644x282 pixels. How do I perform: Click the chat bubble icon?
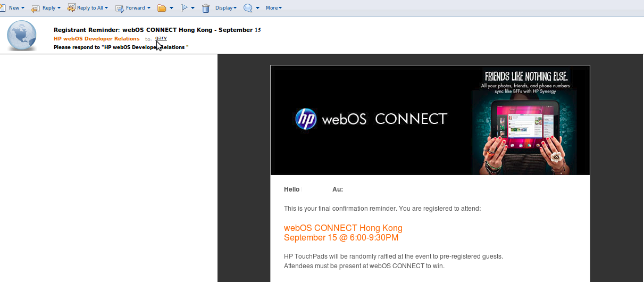pos(248,8)
